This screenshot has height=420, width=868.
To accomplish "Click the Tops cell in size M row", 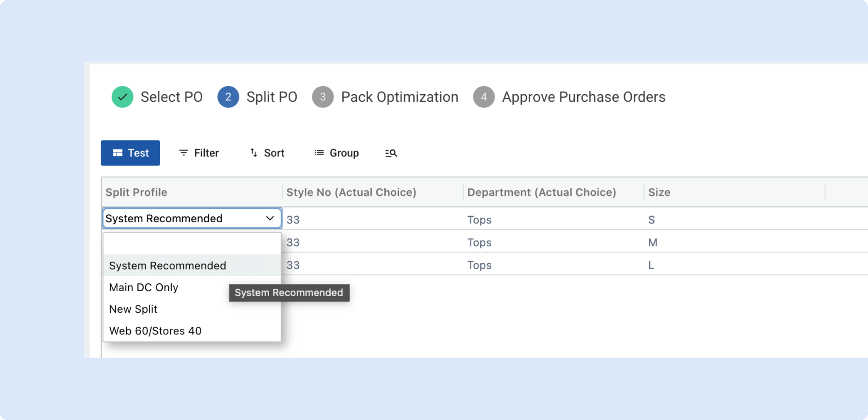I will [479, 242].
